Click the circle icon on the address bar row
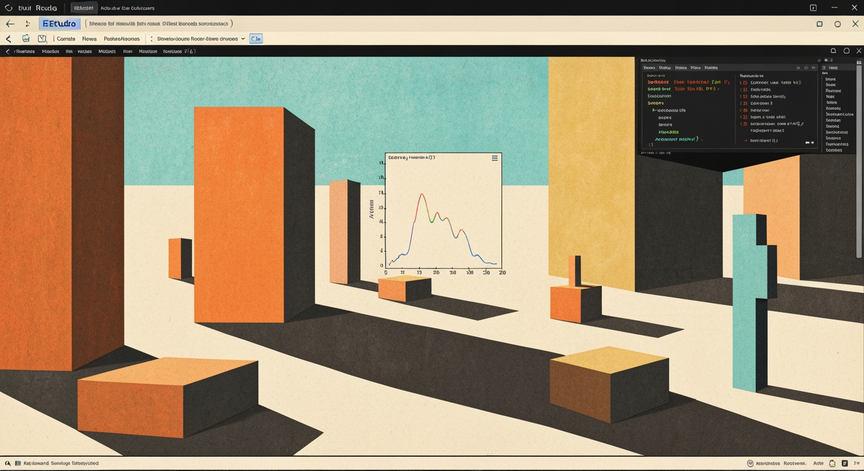The height and width of the screenshot is (471, 864). [x=838, y=24]
